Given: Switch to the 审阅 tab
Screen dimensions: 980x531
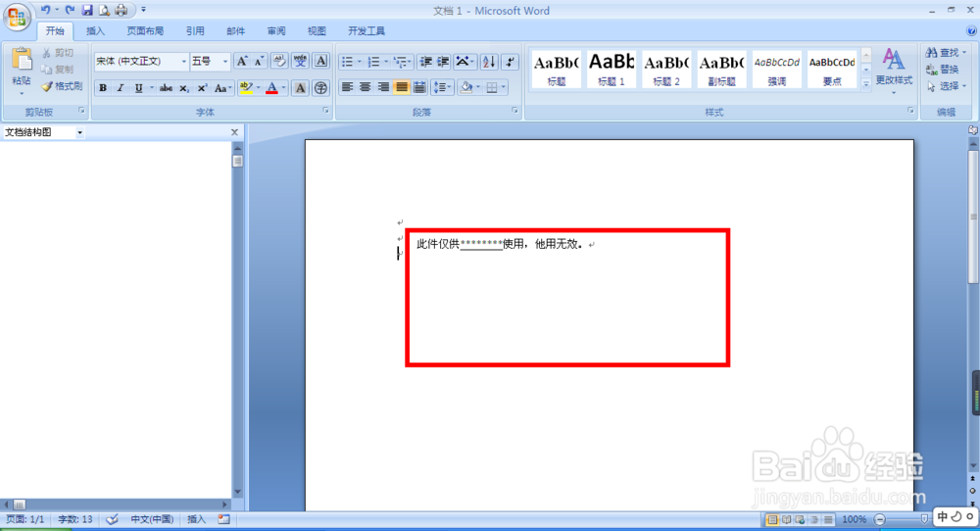Looking at the screenshot, I should click(276, 30).
